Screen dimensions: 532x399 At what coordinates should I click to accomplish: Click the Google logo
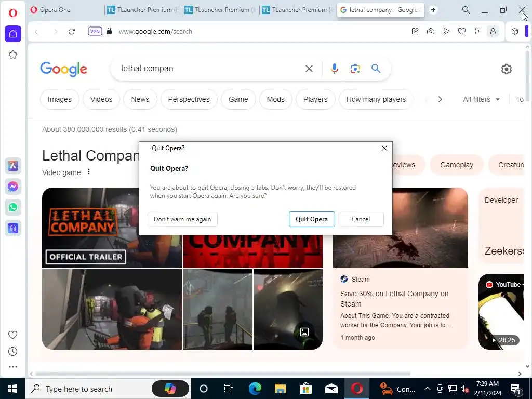[x=63, y=69]
